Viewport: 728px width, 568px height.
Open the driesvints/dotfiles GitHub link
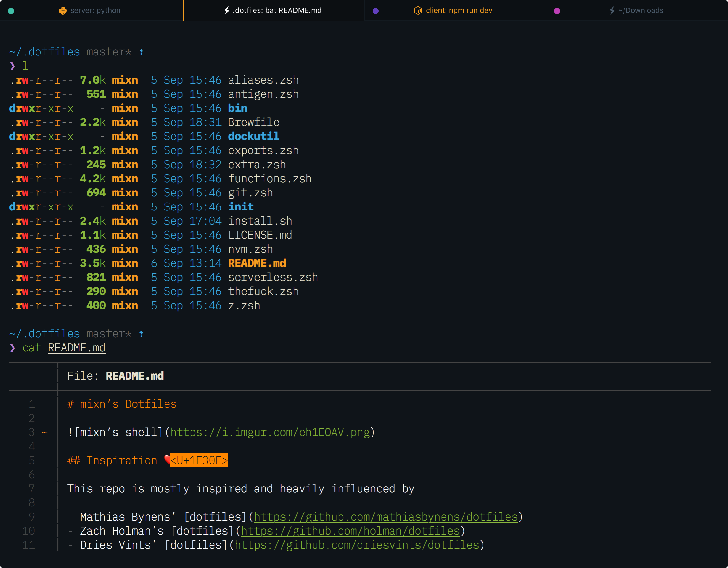[x=357, y=545]
